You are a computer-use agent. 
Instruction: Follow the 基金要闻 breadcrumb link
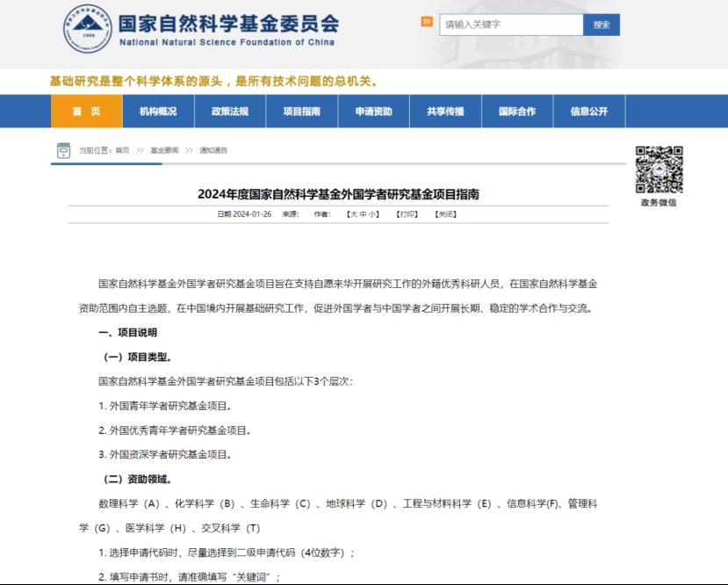[x=164, y=151]
